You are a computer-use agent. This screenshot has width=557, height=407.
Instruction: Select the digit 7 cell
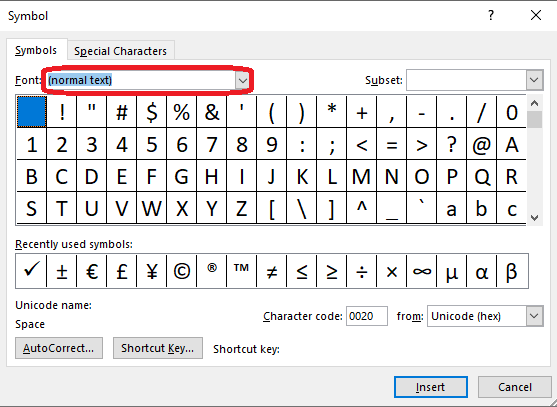click(x=212, y=144)
